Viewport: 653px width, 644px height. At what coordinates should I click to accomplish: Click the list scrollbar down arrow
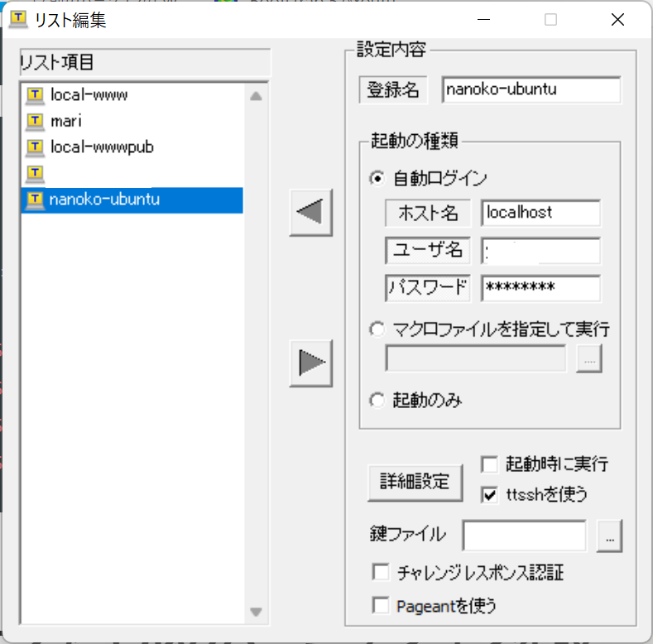click(256, 612)
